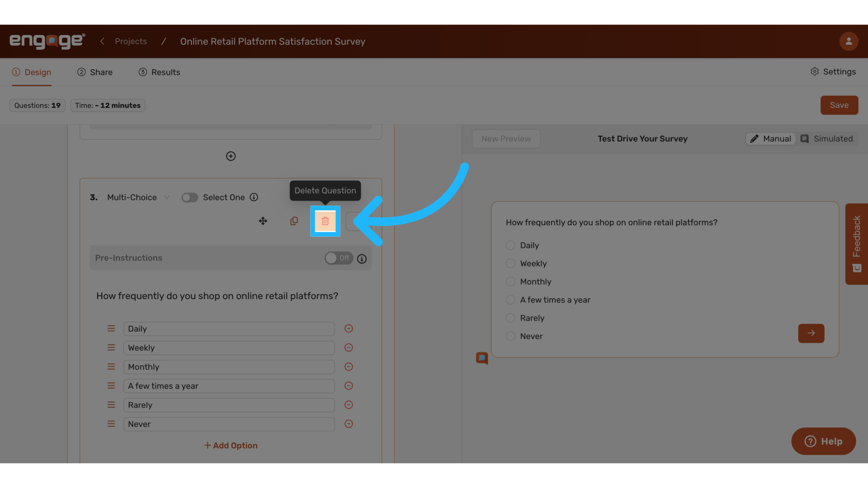
Task: Click the Monthly option text field
Action: point(229,367)
